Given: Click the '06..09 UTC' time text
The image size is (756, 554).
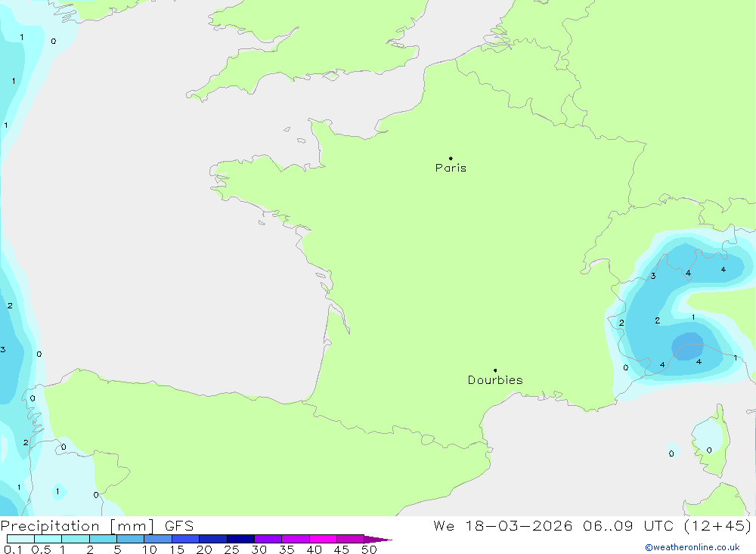Looking at the screenshot, I should [627, 525].
